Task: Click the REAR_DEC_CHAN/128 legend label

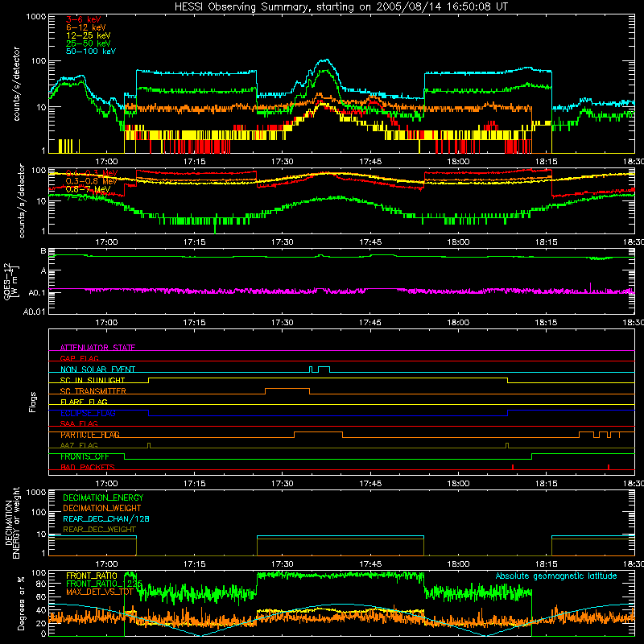Action: click(106, 518)
